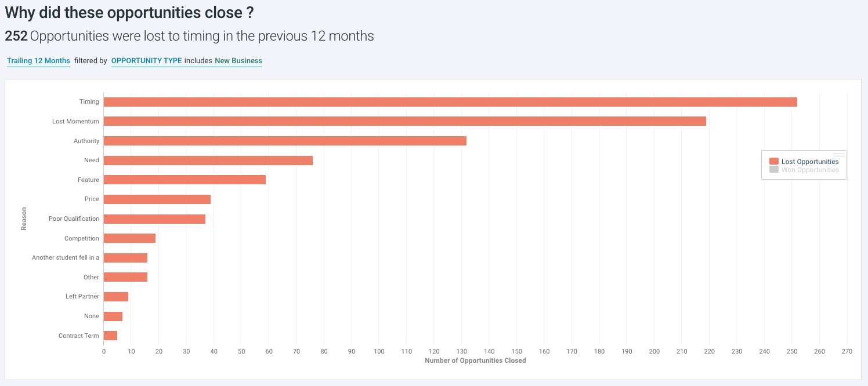Click the None reason bar
868x386 pixels.
[x=113, y=316]
